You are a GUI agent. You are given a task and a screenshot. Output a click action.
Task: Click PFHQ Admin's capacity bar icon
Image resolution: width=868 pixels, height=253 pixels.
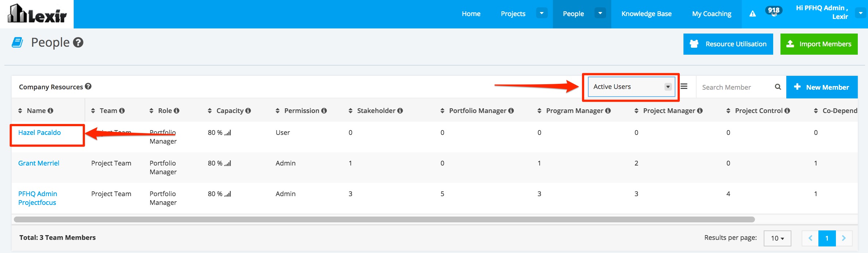[228, 194]
